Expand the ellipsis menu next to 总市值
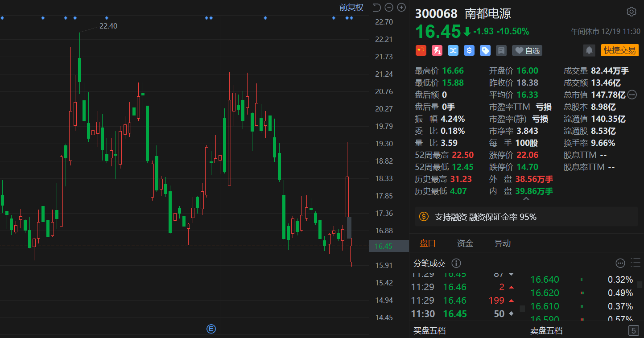 (632, 95)
